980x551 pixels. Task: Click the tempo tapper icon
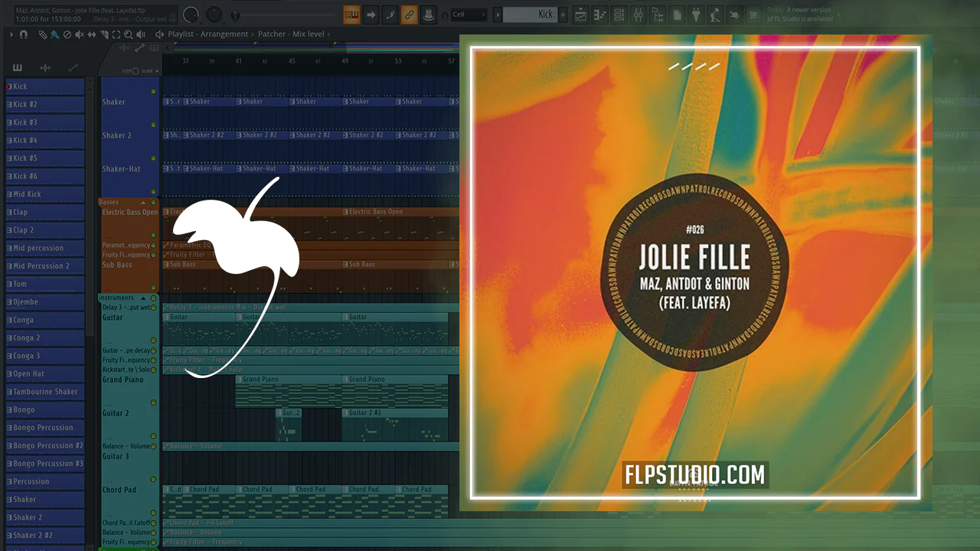[715, 14]
